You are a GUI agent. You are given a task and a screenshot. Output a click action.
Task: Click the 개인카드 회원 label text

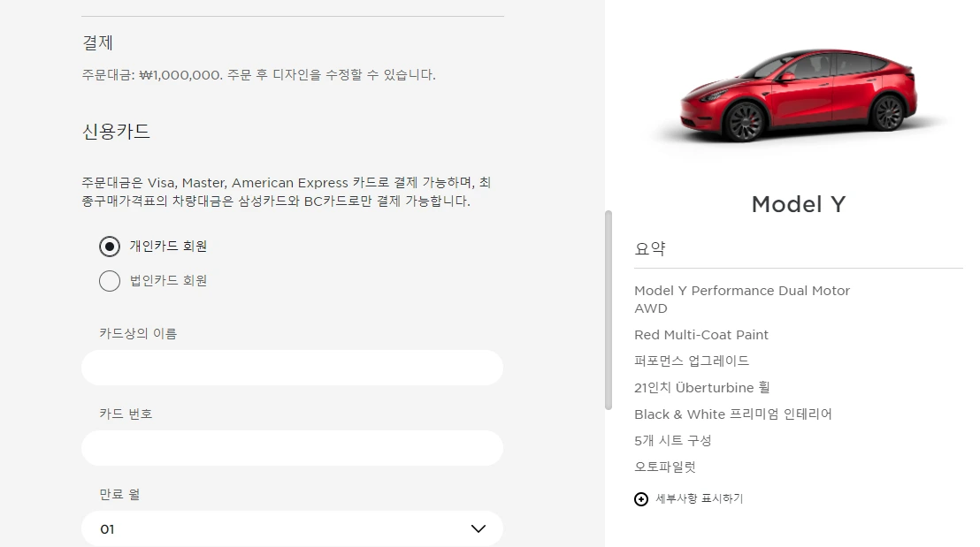point(168,247)
